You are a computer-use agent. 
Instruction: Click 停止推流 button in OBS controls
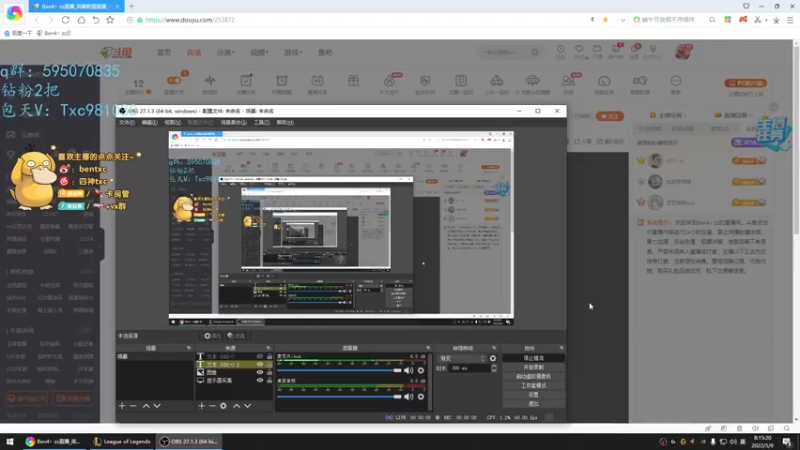(534, 358)
